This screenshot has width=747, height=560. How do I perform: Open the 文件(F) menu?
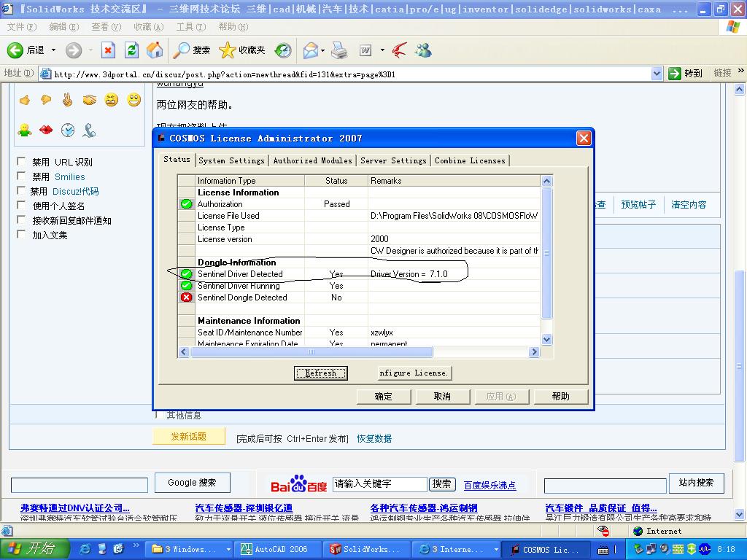21,27
